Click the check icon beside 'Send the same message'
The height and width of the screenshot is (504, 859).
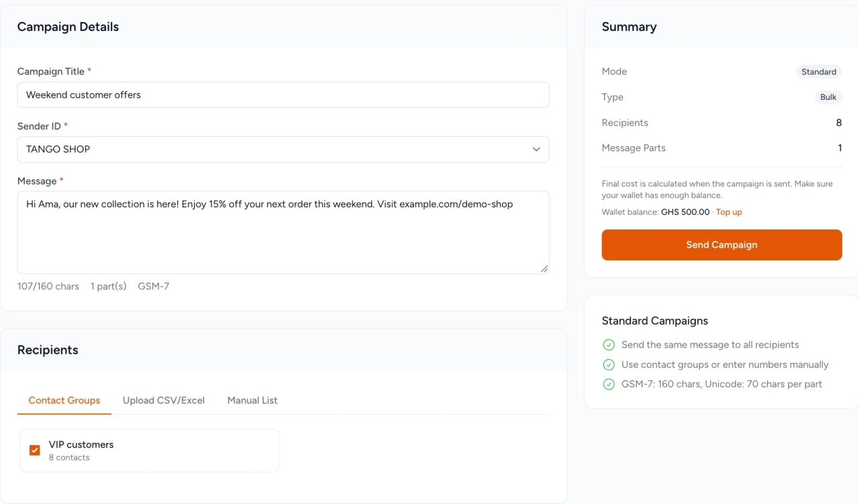coord(609,345)
